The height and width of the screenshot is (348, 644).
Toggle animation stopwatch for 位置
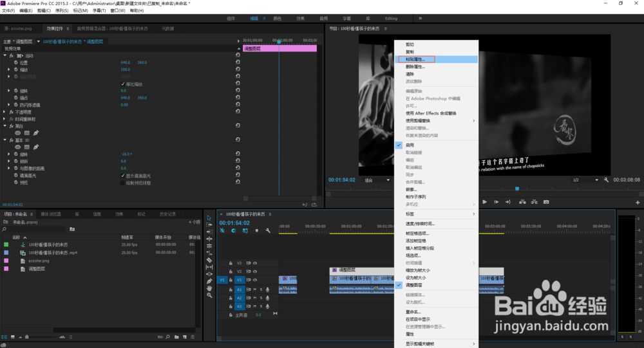click(x=15, y=62)
